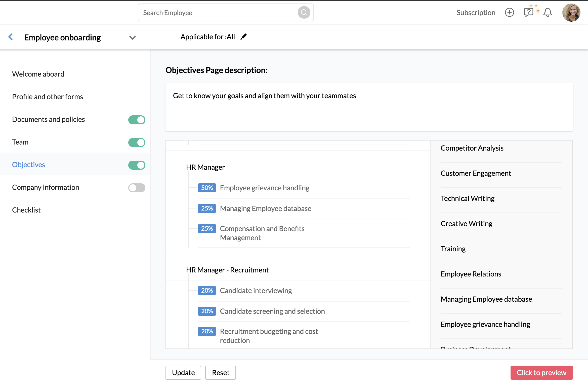The image size is (588, 384).
Task: Toggle off Documents and policies switch
Action: 137,120
